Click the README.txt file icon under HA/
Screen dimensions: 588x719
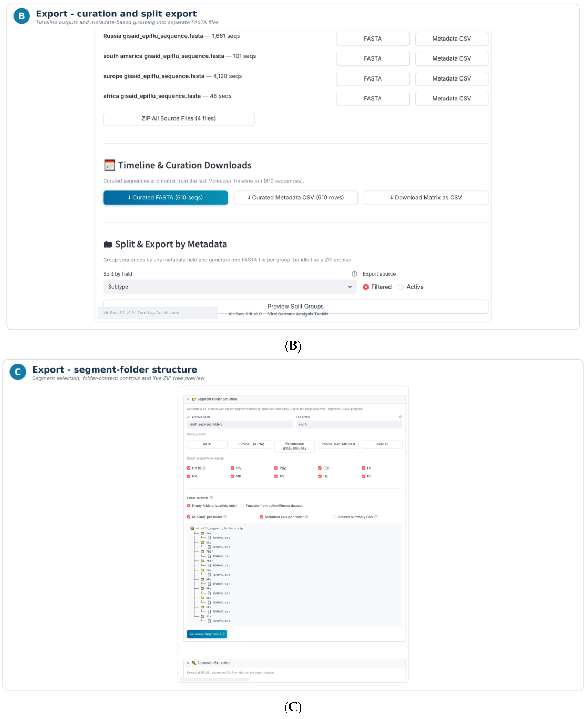click(209, 538)
